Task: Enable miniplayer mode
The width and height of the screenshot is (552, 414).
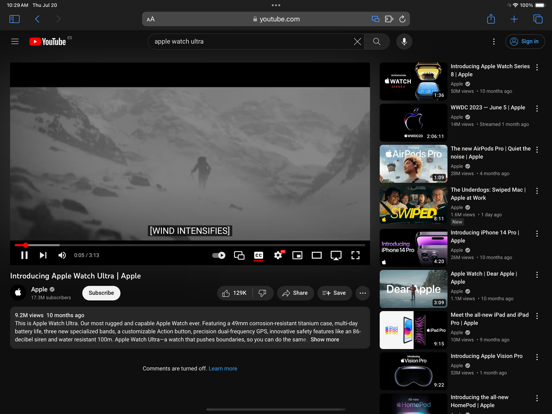Action: pos(297,255)
